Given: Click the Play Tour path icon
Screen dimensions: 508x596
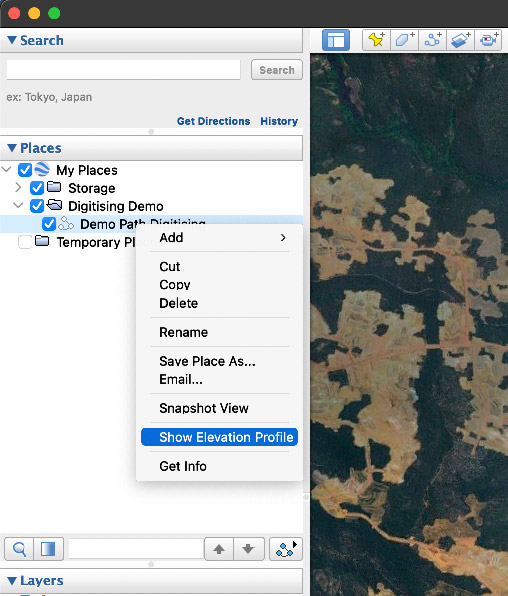Looking at the screenshot, I should 286,549.
